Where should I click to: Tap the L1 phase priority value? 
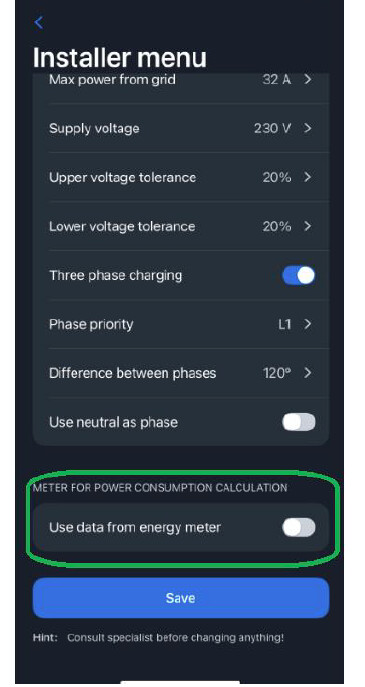pyautogui.click(x=285, y=324)
